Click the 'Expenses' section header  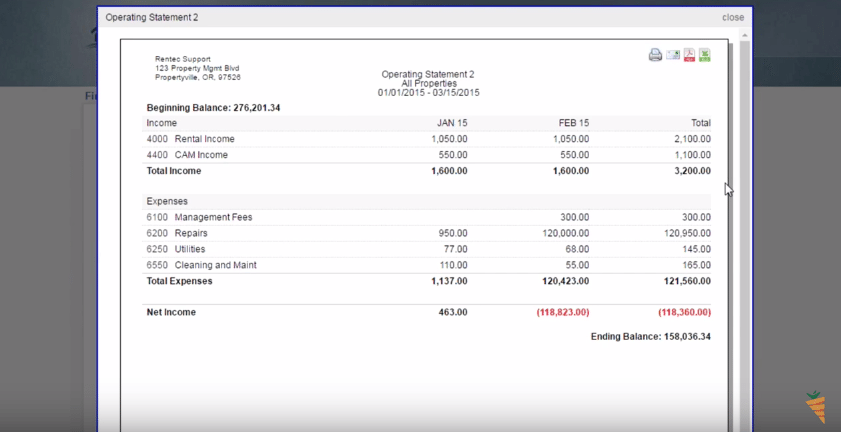click(x=167, y=201)
